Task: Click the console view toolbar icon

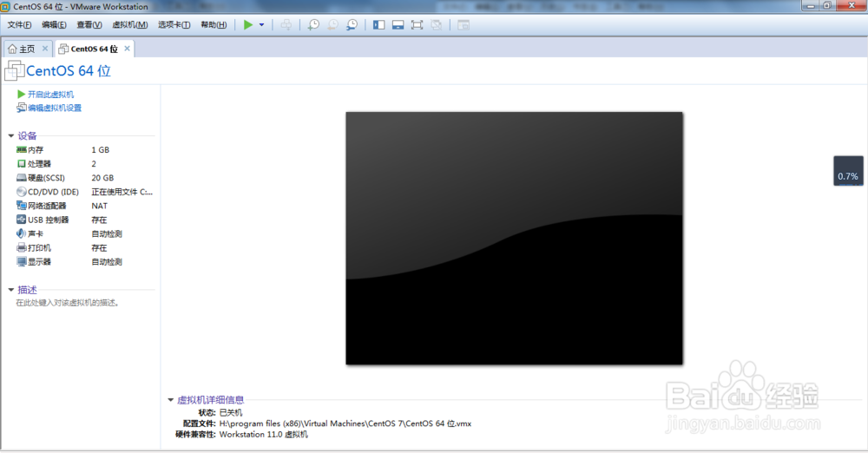Action: pyautogui.click(x=464, y=25)
